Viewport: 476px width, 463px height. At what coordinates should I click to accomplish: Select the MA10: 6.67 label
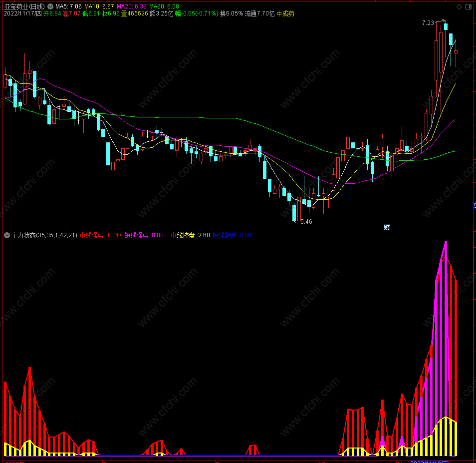tap(99, 6)
